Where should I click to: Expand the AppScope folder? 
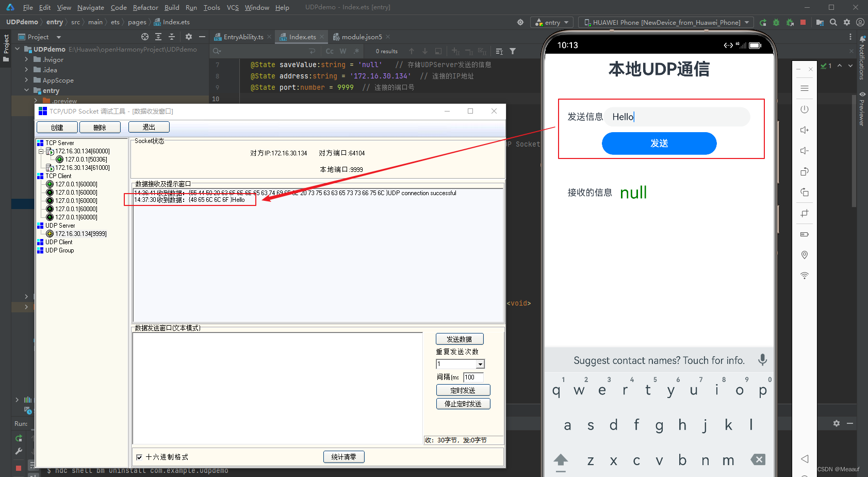(x=26, y=80)
